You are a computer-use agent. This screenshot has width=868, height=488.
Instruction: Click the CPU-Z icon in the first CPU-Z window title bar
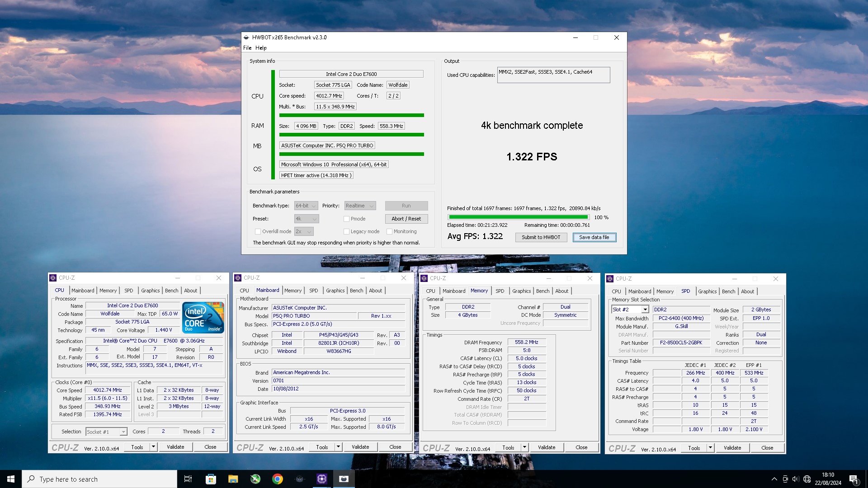53,278
